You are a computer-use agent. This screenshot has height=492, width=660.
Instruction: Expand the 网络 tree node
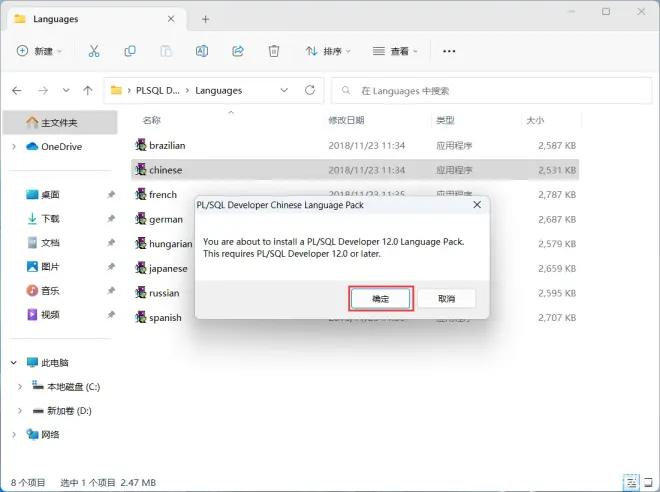point(14,434)
